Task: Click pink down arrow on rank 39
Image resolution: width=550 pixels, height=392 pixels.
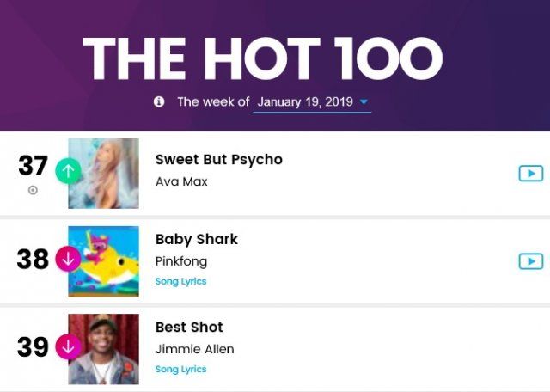Action: click(68, 346)
